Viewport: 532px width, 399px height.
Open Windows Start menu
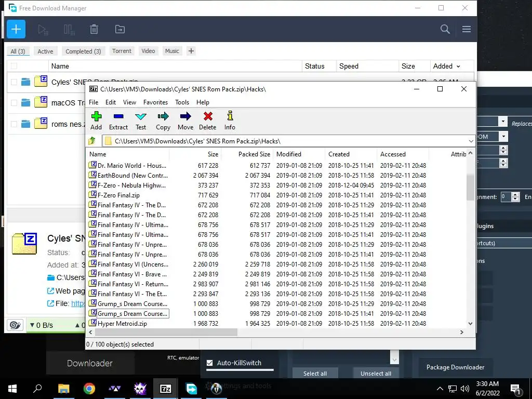coord(12,389)
